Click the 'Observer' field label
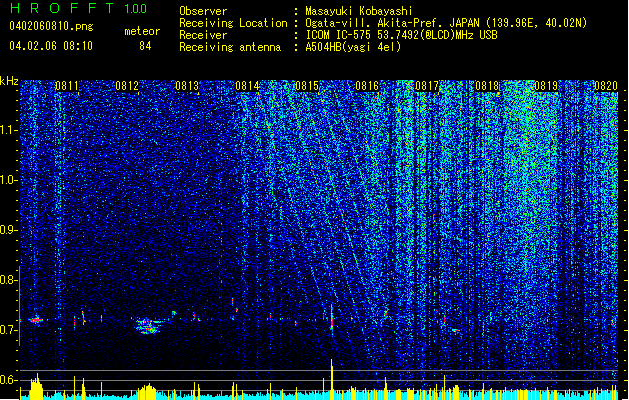Viewport: 629px width, 400px height. [x=203, y=11]
